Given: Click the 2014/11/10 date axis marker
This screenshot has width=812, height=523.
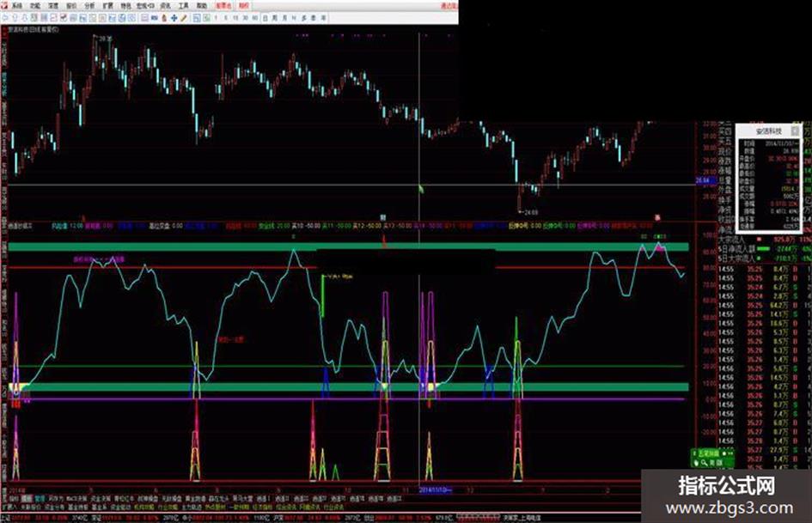Looking at the screenshot, I should [x=435, y=490].
